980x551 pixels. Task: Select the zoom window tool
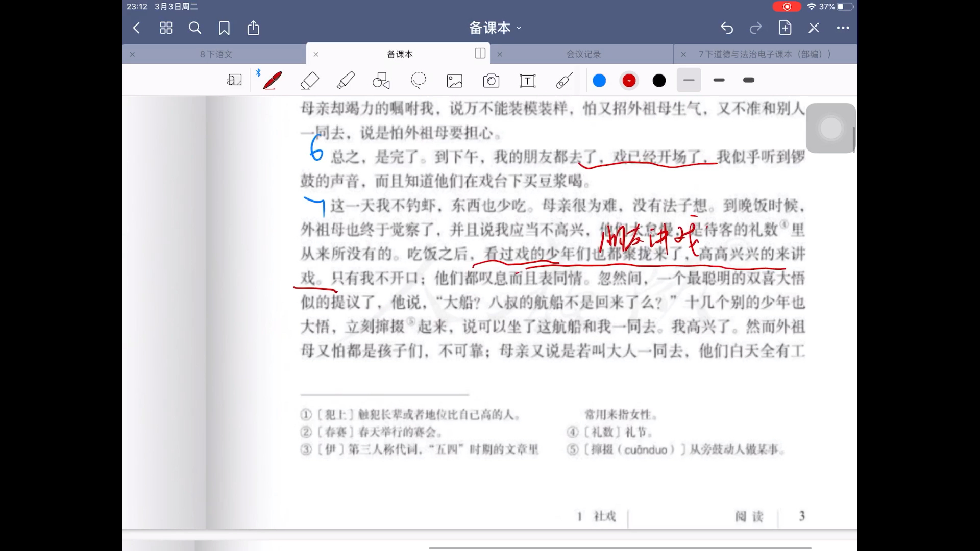pos(234,80)
